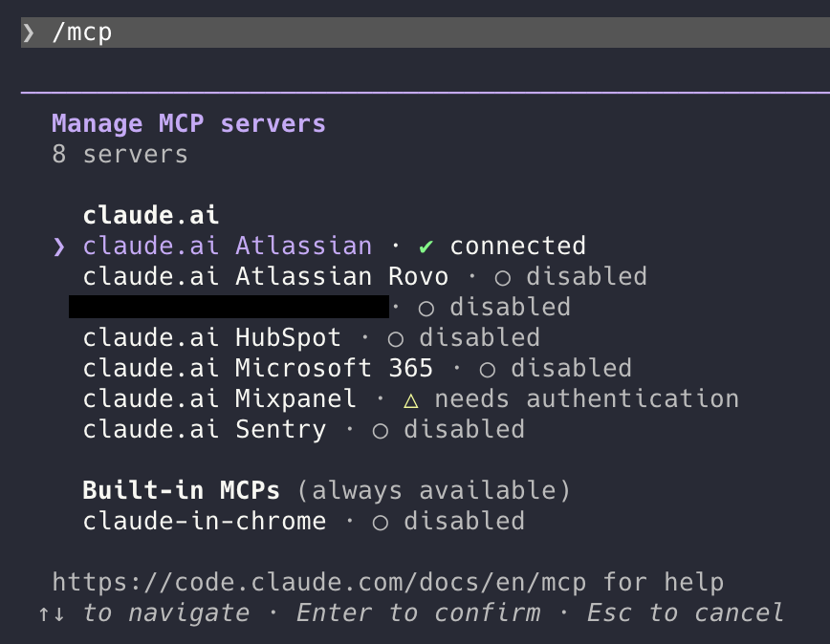Click the yellow warning triangle for Mixpanel
The height and width of the screenshot is (644, 830).
tap(411, 399)
